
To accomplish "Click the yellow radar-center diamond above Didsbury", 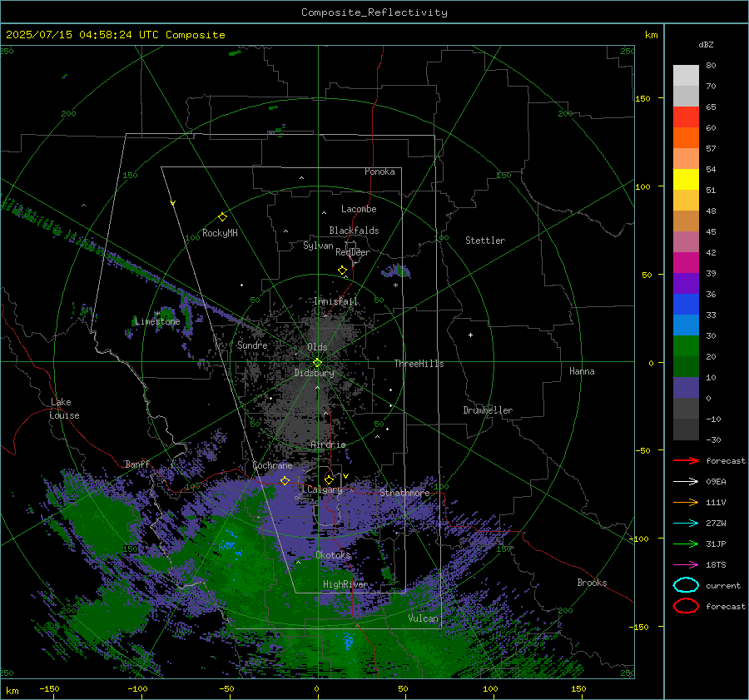I will click(317, 363).
